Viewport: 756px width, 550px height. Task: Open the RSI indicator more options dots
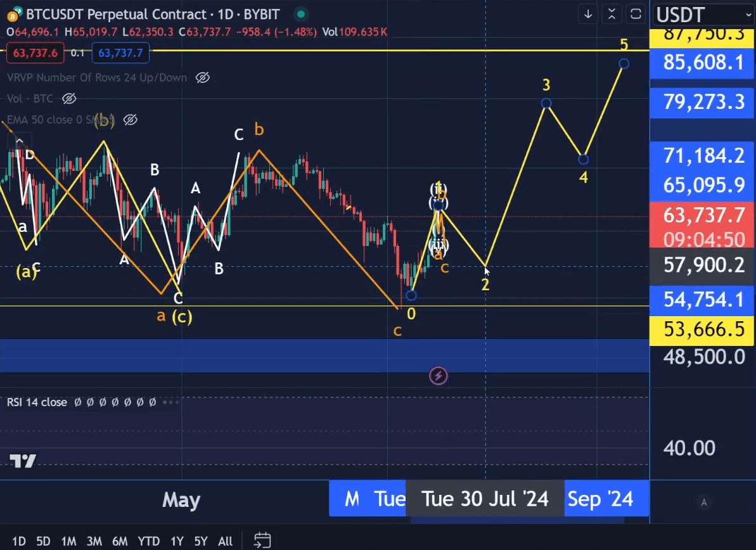click(171, 402)
